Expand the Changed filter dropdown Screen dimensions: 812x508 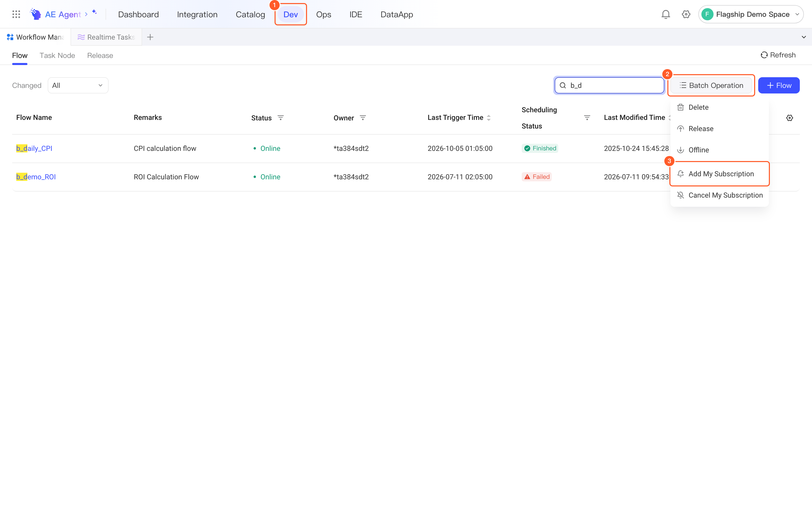(78, 85)
